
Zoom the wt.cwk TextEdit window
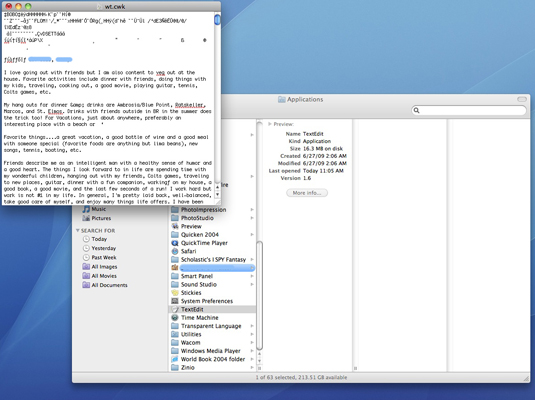(28, 6)
